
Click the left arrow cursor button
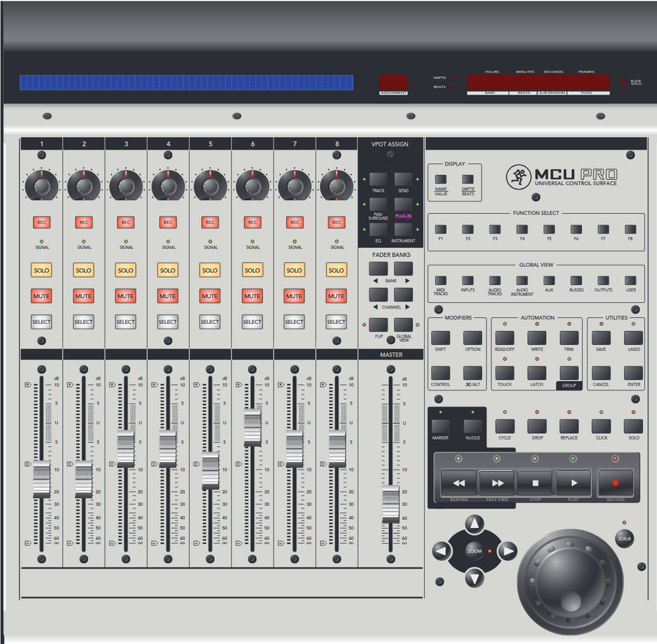point(442,551)
